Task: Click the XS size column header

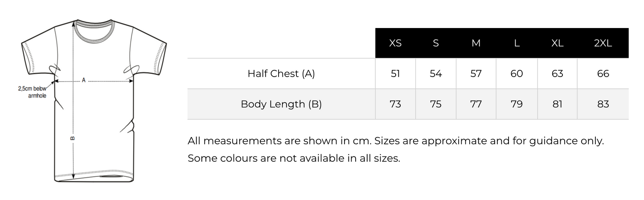Action: pyautogui.click(x=395, y=43)
